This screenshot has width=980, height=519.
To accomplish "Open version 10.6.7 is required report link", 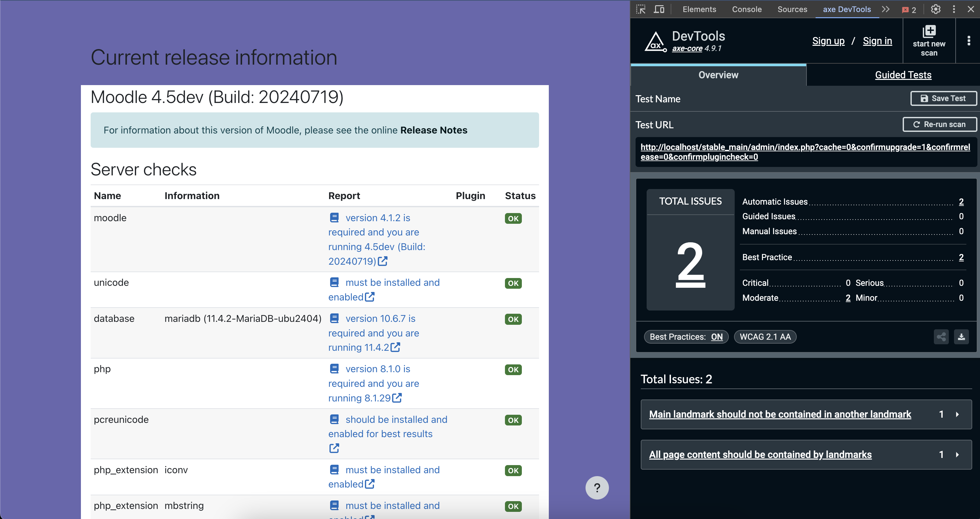I will [374, 333].
